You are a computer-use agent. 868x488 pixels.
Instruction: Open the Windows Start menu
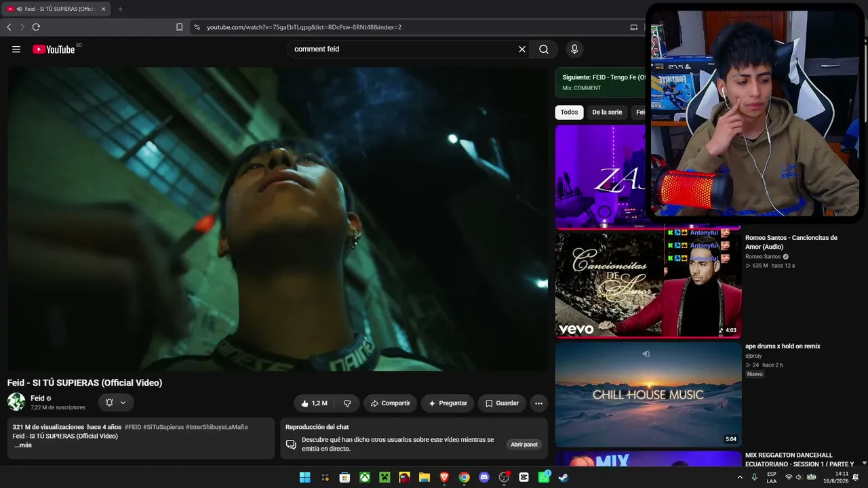click(x=305, y=477)
